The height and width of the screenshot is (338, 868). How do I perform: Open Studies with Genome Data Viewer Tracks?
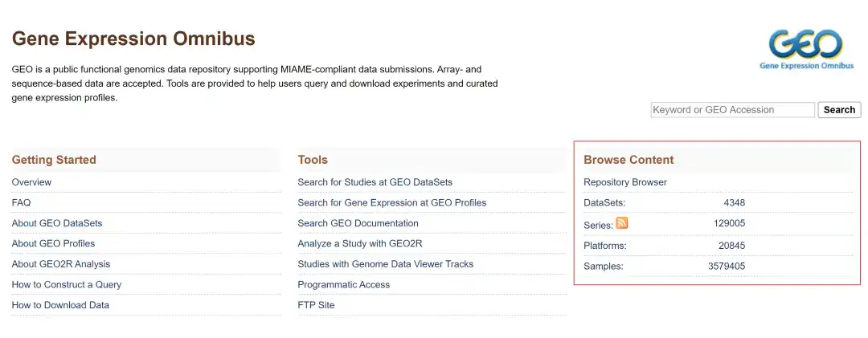click(x=386, y=264)
